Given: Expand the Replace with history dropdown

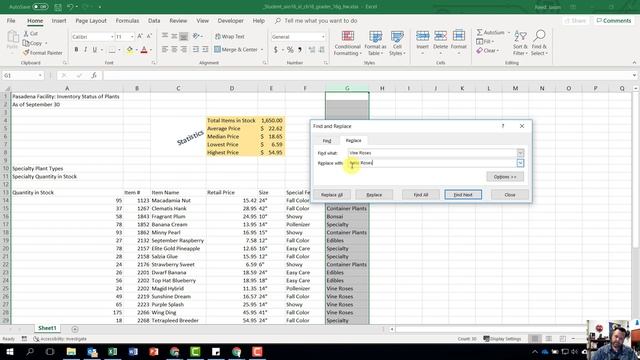Looking at the screenshot, I should point(520,163).
